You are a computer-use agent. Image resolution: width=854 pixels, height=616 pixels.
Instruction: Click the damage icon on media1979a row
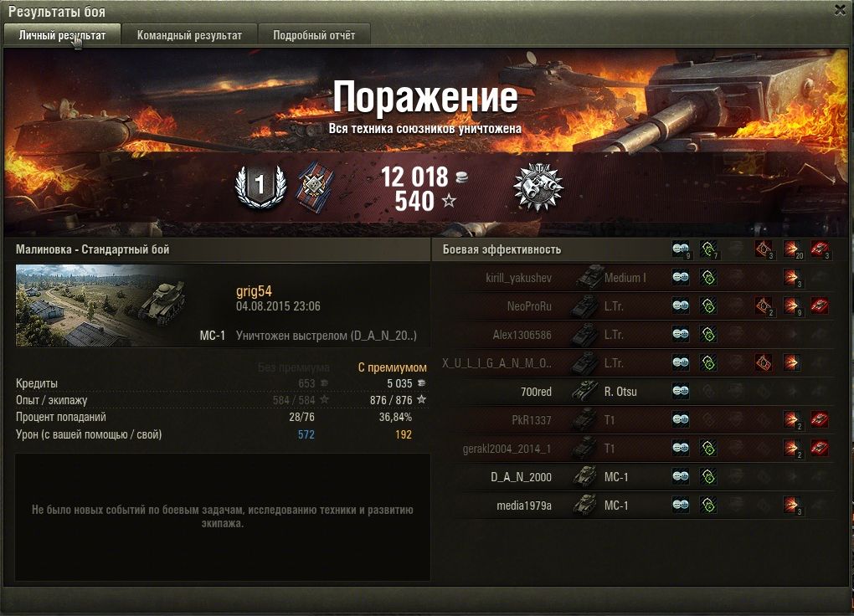[x=792, y=505]
